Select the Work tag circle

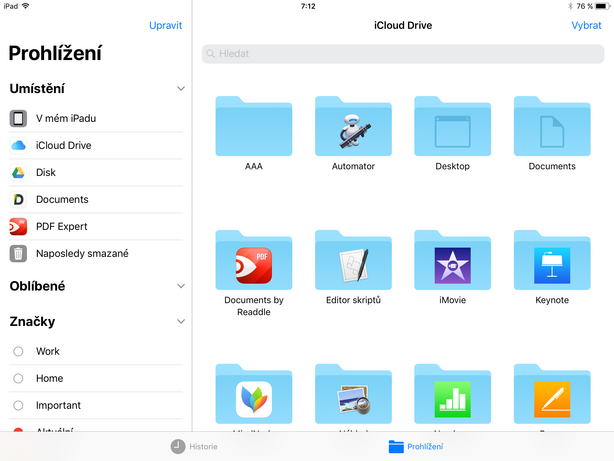click(18, 351)
